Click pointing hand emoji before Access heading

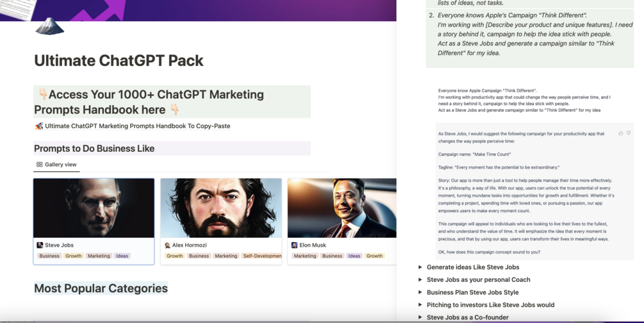pyautogui.click(x=43, y=94)
